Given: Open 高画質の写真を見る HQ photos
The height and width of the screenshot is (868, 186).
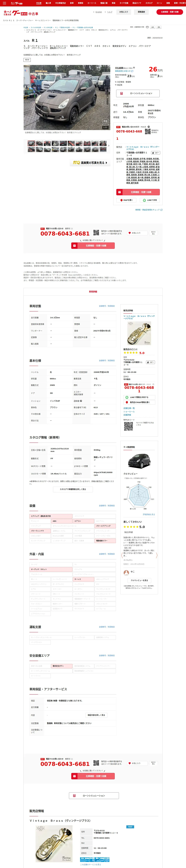Looking at the screenshot, I should click(x=90, y=163).
